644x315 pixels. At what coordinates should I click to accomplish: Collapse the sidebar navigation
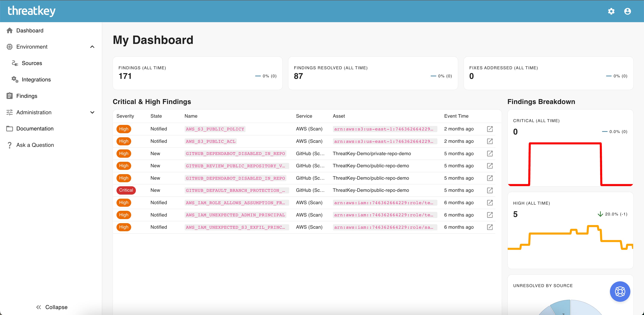[x=52, y=307]
